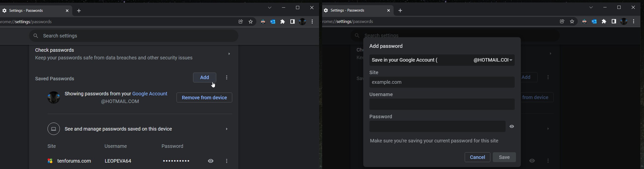Viewport: 644px width, 169px height.
Task: Click Cancel in the Add password dialog
Action: [477, 157]
